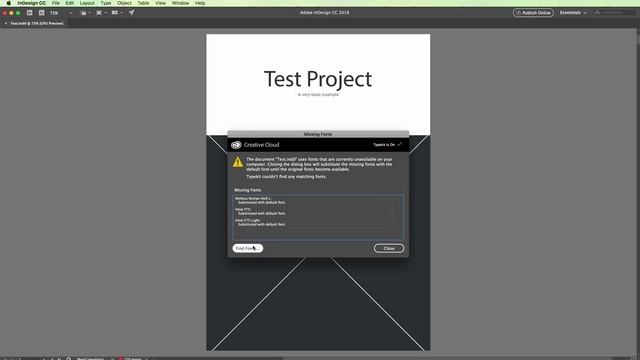The width and height of the screenshot is (640, 360).
Task: Select the Nimbus Roman missing font row
Action: click(318, 200)
